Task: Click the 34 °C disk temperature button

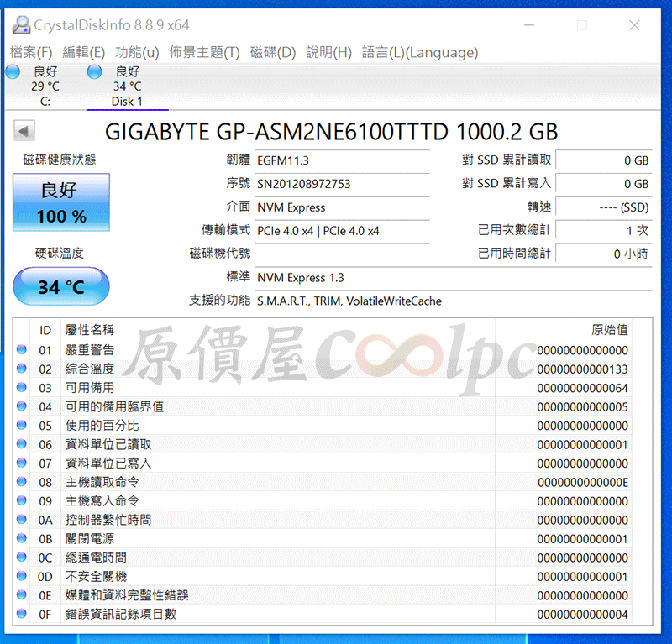Action: coord(61,286)
